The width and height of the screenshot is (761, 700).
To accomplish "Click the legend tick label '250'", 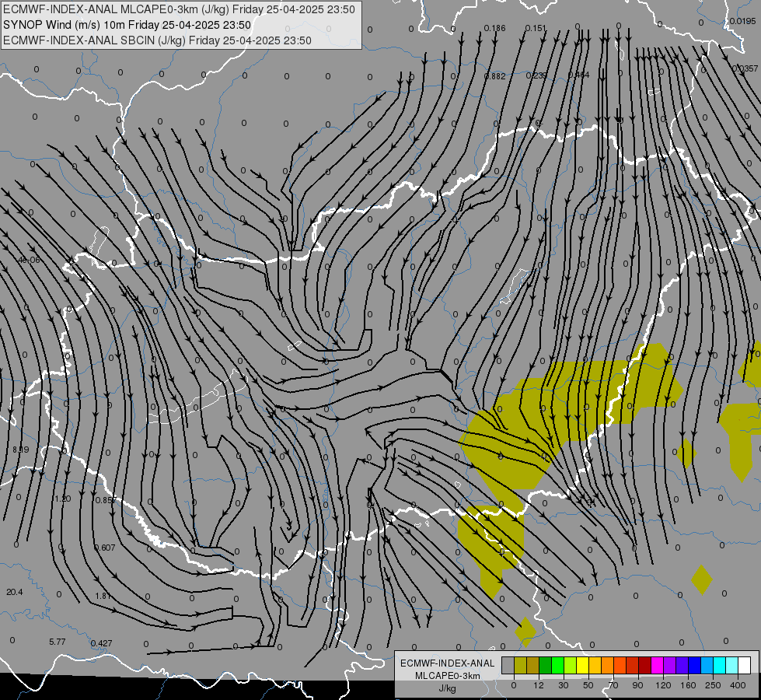I will tap(713, 685).
